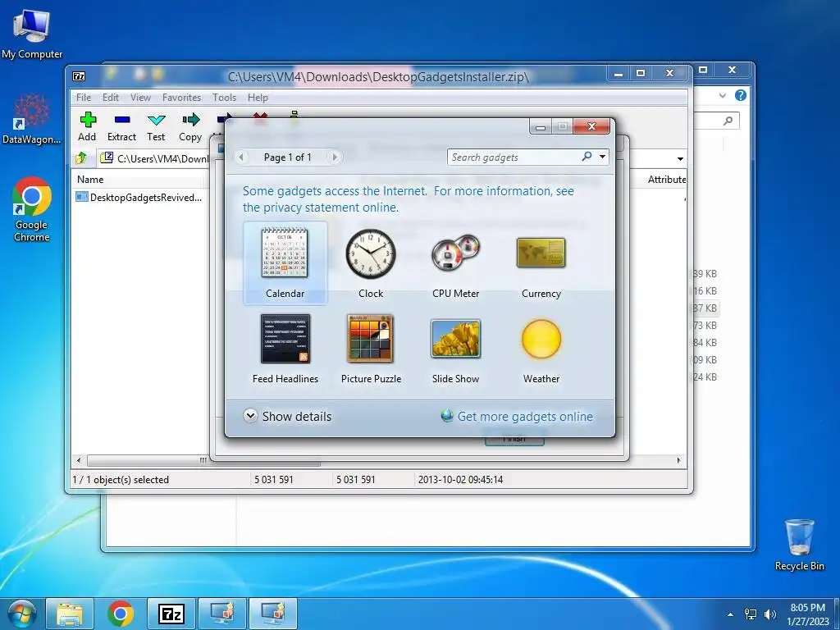Select the Clock gadget

370,262
